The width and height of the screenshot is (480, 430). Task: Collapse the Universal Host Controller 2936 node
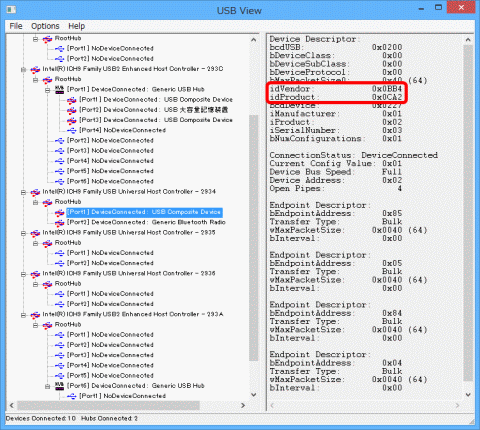(23, 274)
